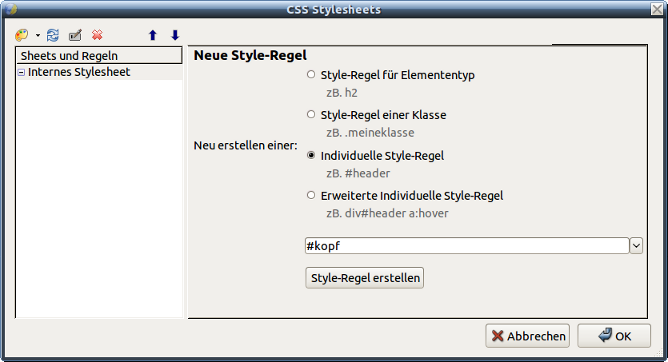Click into the #kopf selector text field
The image size is (668, 362).
click(x=467, y=246)
